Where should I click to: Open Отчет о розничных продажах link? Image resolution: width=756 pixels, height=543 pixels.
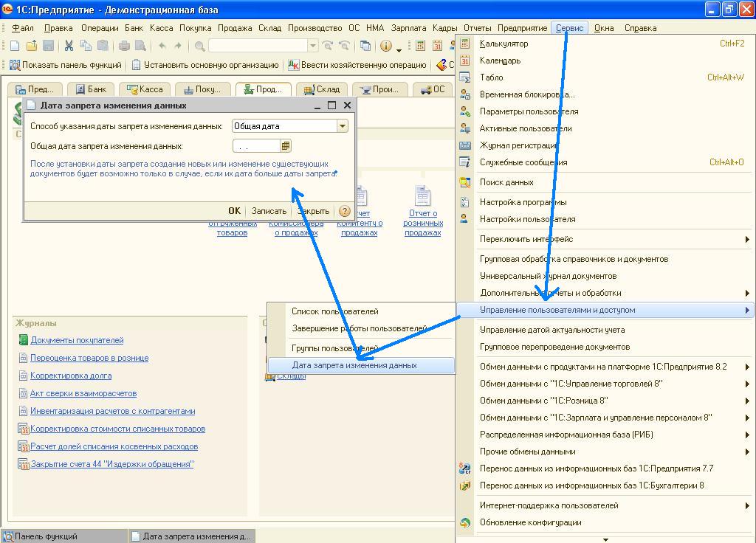[x=423, y=223]
